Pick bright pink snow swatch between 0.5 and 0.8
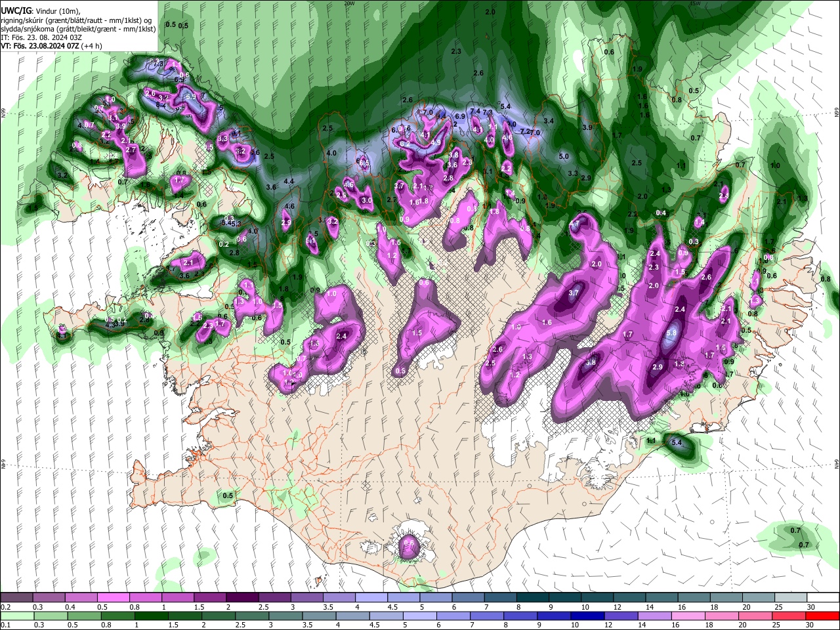The height and width of the screenshot is (630, 840). 114,597
